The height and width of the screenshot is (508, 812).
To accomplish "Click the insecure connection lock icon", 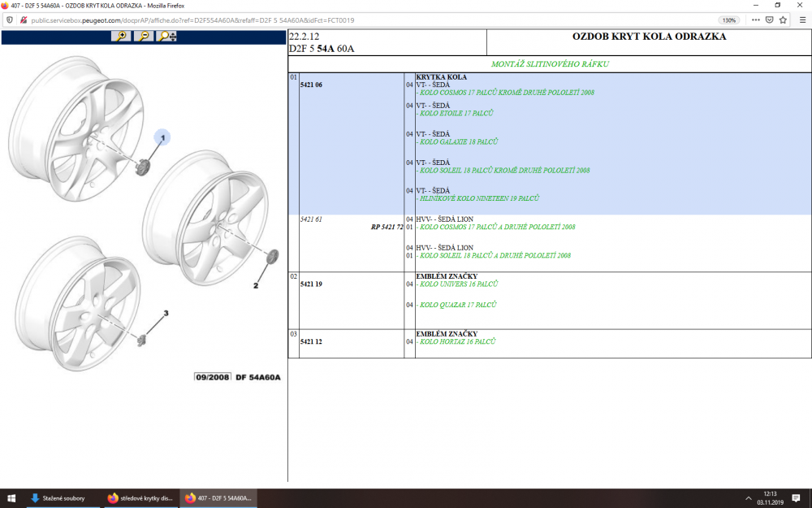I will (23, 20).
